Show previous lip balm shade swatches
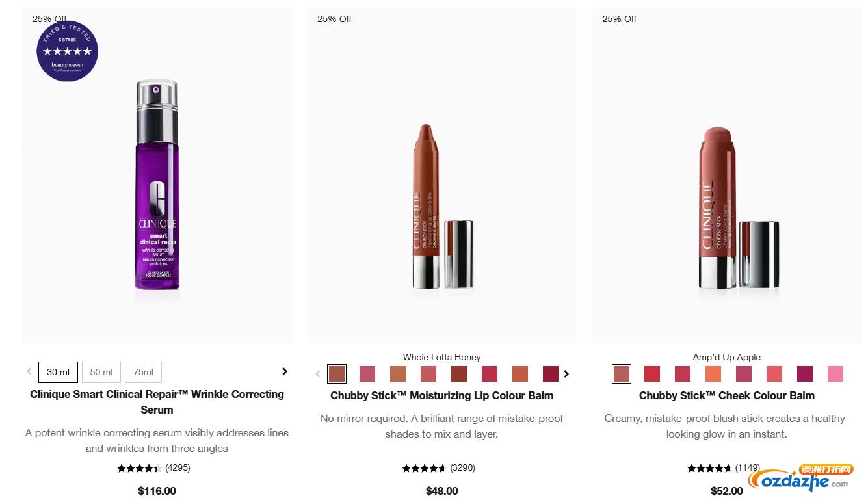Viewport: 868px width, 500px height. (317, 374)
